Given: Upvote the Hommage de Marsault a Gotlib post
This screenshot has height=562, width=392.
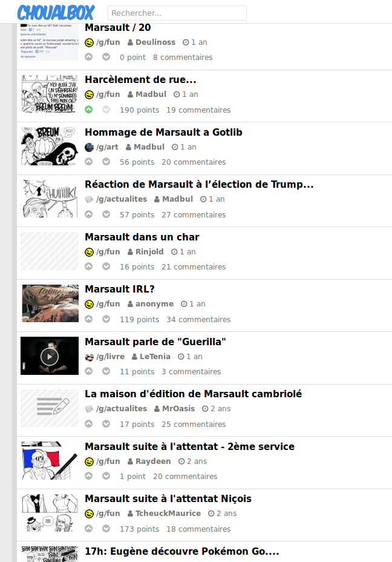Looking at the screenshot, I should tap(89, 162).
